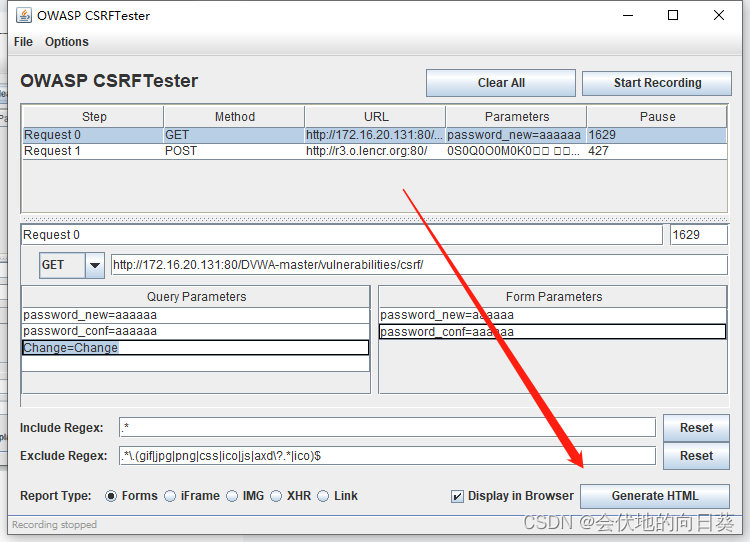Click the Query Parameters header
Viewport: 750px width, 542px height.
point(196,297)
